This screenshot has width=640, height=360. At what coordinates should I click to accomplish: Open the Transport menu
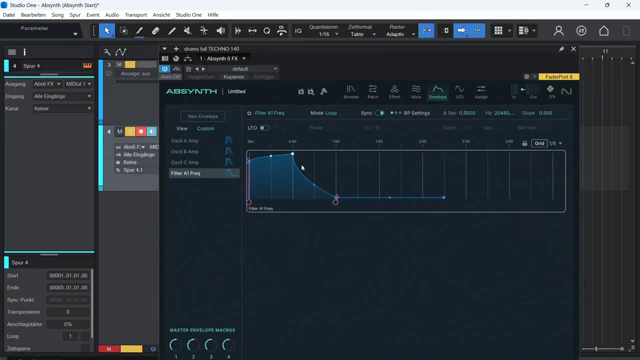point(136,15)
